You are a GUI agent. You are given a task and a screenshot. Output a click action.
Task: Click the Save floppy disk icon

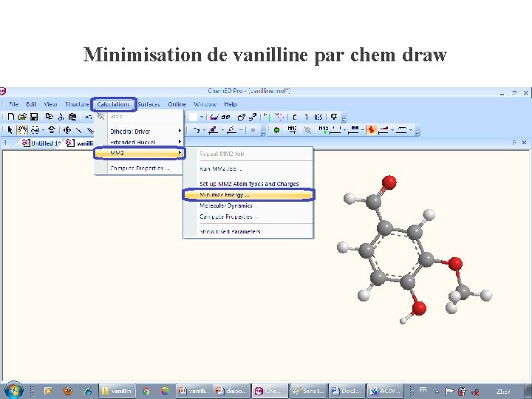point(34,117)
